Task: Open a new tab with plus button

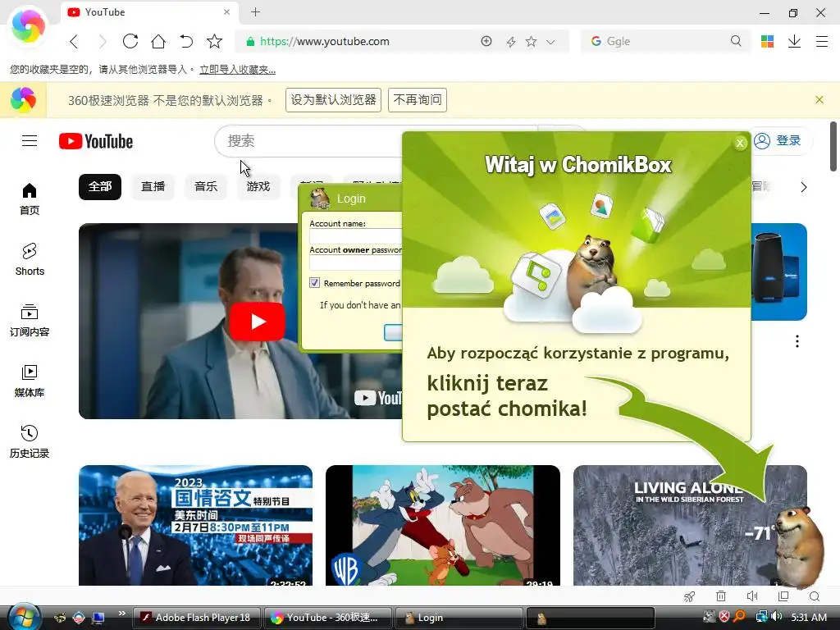Action: [x=256, y=11]
